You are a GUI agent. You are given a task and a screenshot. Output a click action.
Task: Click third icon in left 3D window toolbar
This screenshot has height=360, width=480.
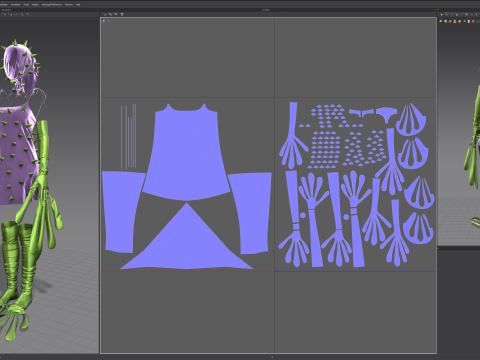click(x=16, y=14)
